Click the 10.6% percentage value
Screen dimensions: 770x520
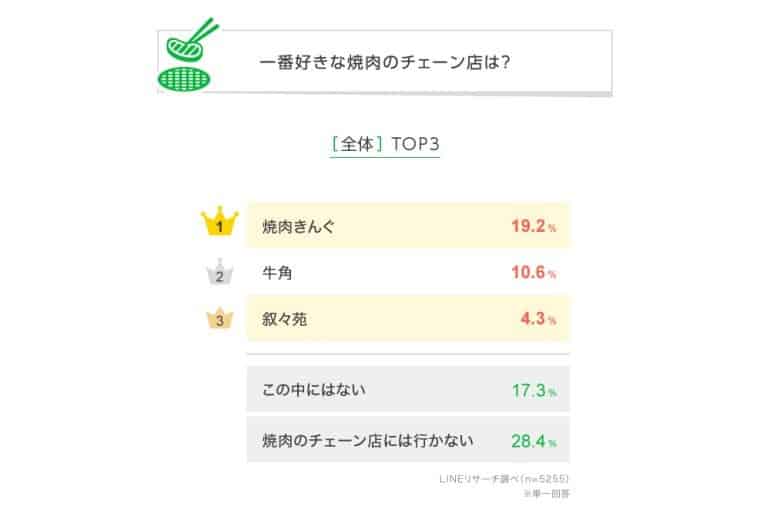532,273
